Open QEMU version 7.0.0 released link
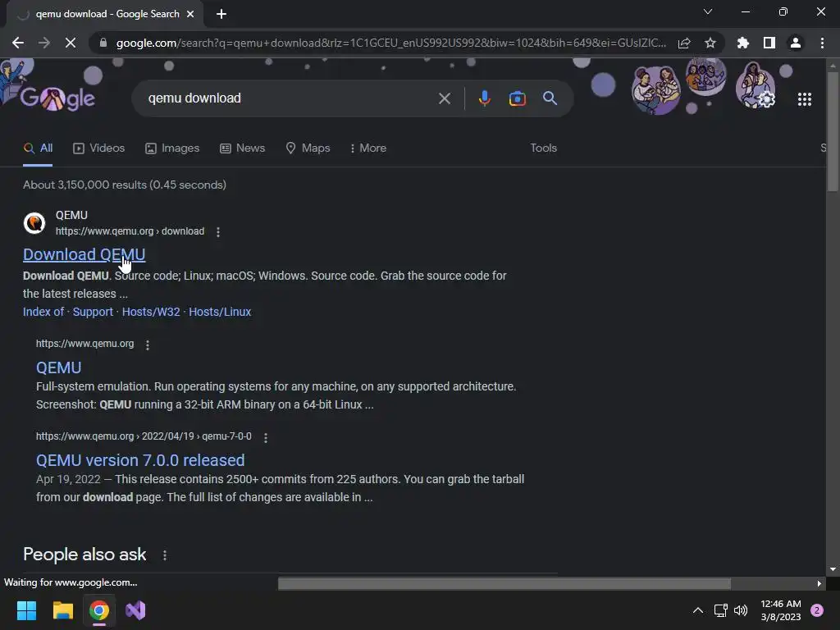The image size is (840, 630). pos(140,461)
